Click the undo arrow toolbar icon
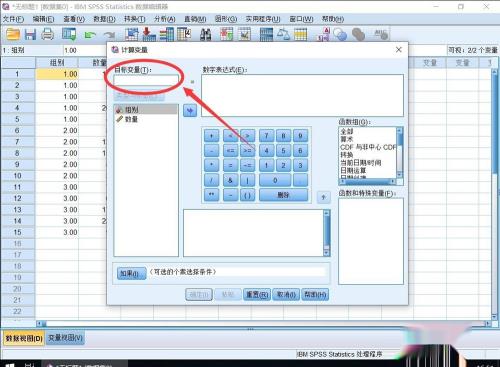Viewport: 500px width, 367px height. 90,34
